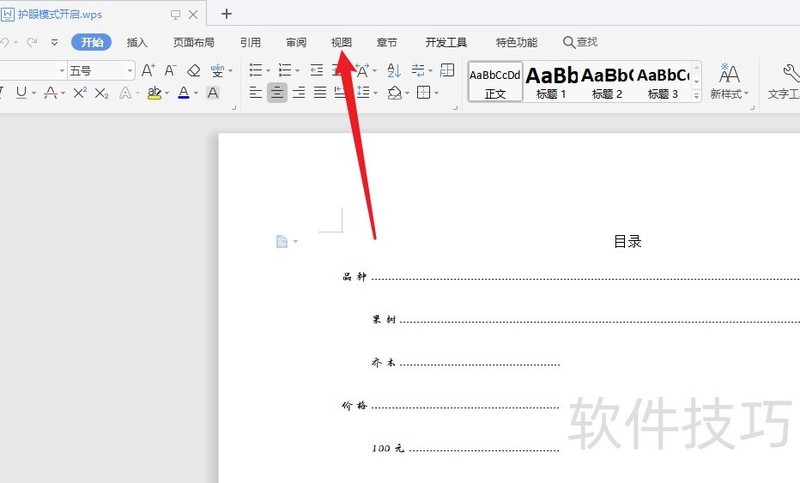
Task: Expand the 五号 font size dropdown arrow
Action: click(x=130, y=71)
